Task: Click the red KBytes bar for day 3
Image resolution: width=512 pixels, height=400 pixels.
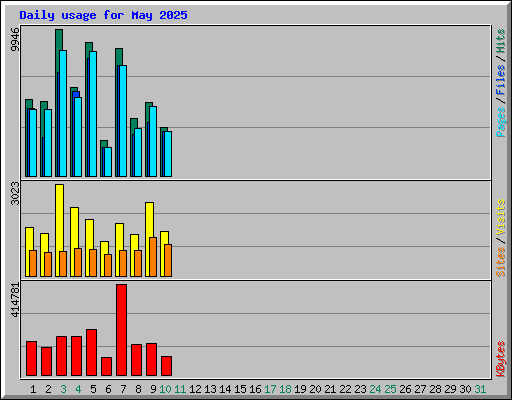Action: tap(61, 356)
